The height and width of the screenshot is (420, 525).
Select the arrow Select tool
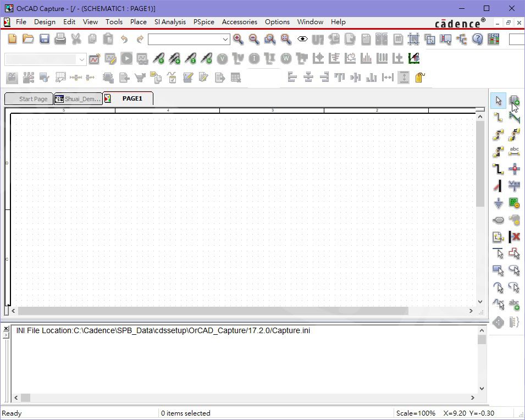coord(498,101)
